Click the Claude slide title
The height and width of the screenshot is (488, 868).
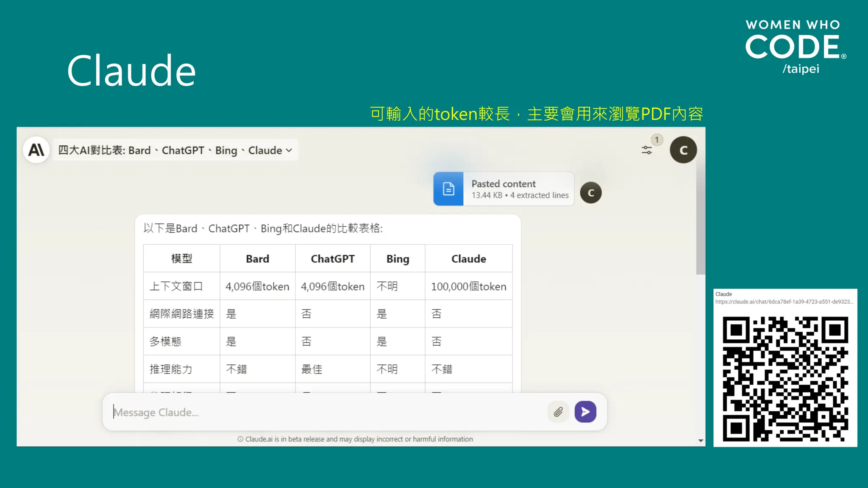pyautogui.click(x=131, y=71)
